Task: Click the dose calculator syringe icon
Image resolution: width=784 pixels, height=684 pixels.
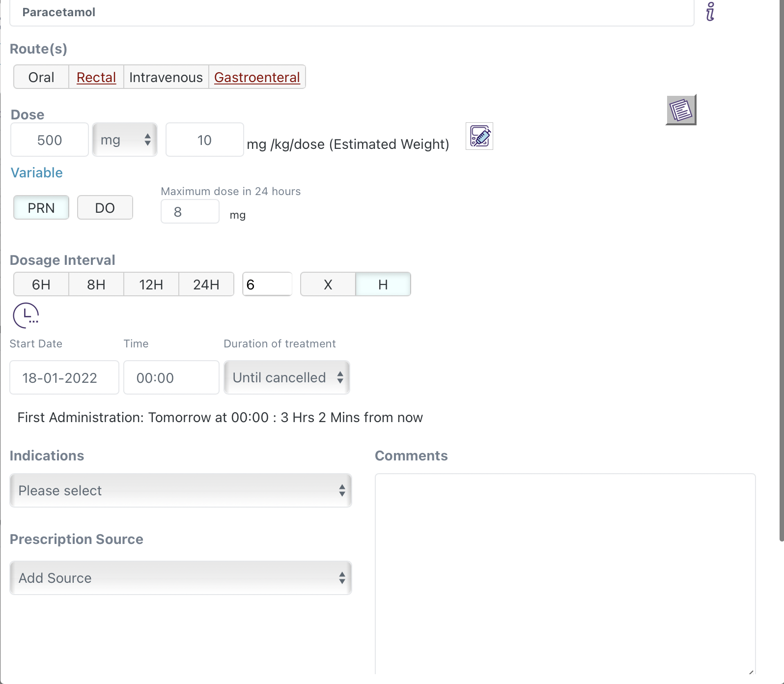Action: [x=479, y=136]
